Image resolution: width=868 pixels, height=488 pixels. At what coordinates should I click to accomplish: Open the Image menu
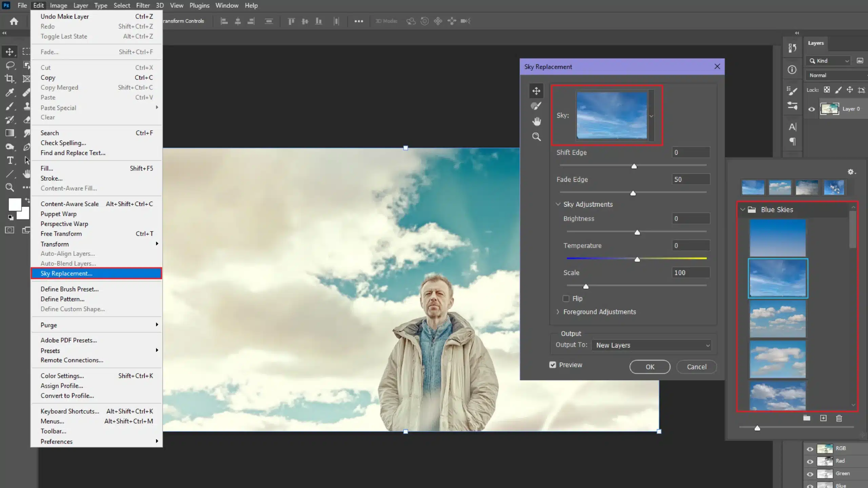(59, 5)
